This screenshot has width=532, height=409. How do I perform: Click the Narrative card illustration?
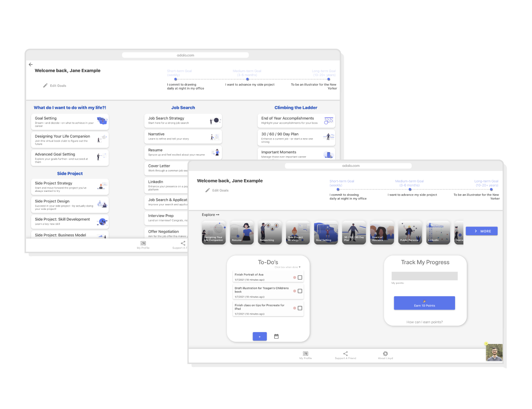pyautogui.click(x=215, y=137)
